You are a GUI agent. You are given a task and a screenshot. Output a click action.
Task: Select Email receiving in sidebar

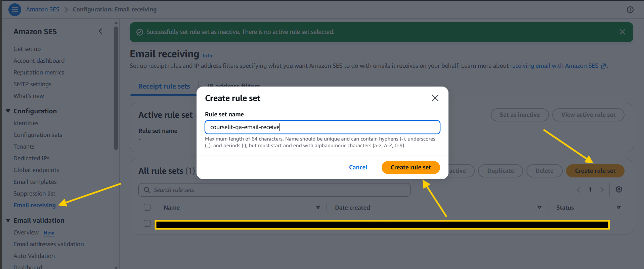click(35, 205)
